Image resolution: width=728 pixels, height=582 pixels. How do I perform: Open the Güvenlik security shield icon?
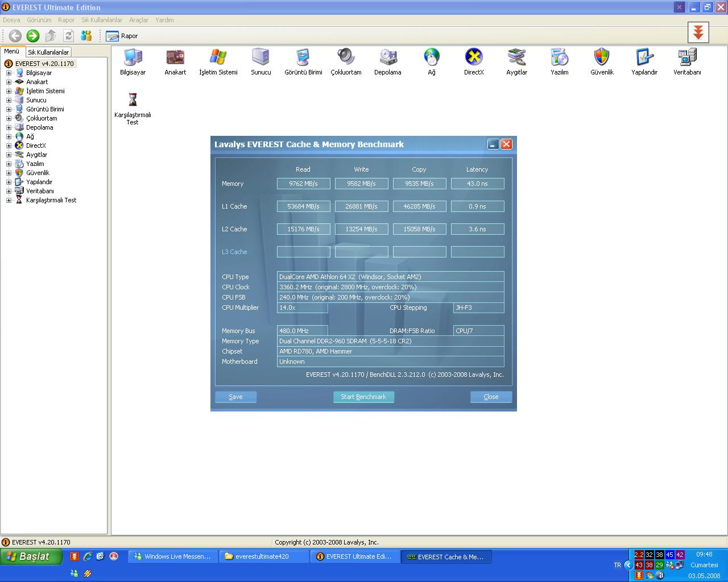(x=602, y=62)
